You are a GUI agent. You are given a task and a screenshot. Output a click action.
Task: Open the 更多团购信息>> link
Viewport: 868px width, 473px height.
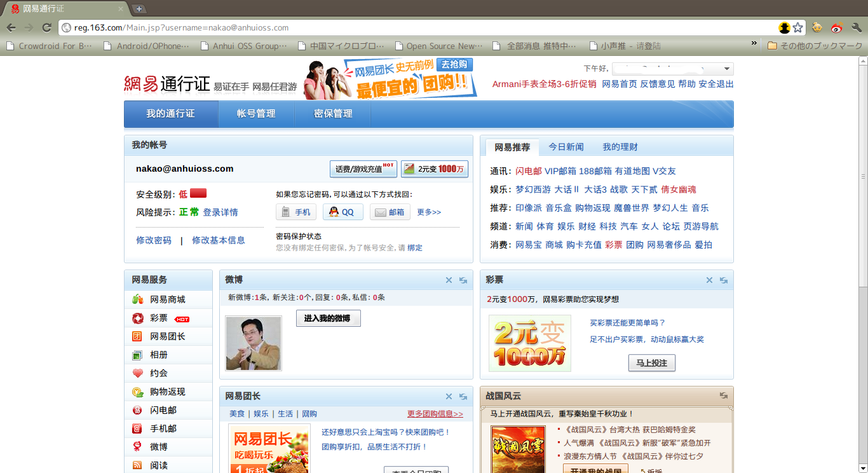click(x=435, y=414)
